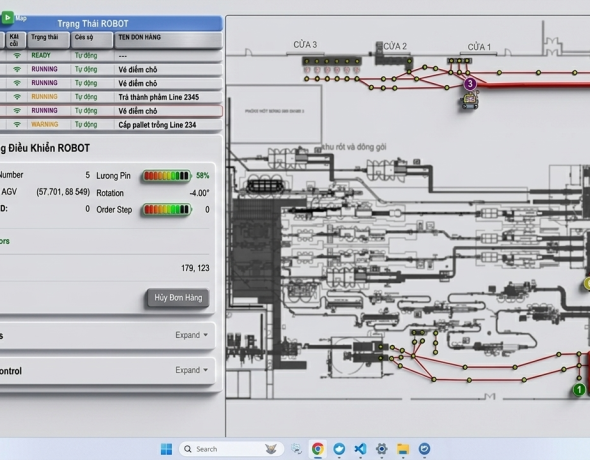
Task: Click the 179, 123 coordinate value
Action: [x=195, y=268]
